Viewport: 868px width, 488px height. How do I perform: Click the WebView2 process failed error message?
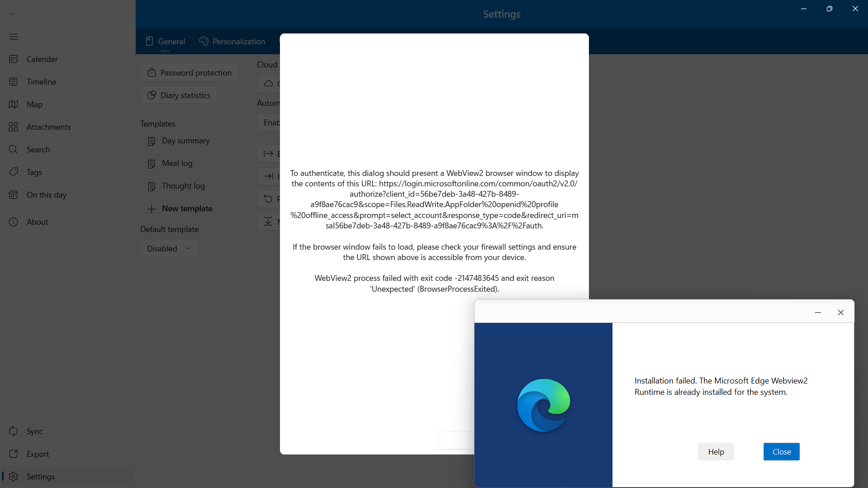pos(434,284)
